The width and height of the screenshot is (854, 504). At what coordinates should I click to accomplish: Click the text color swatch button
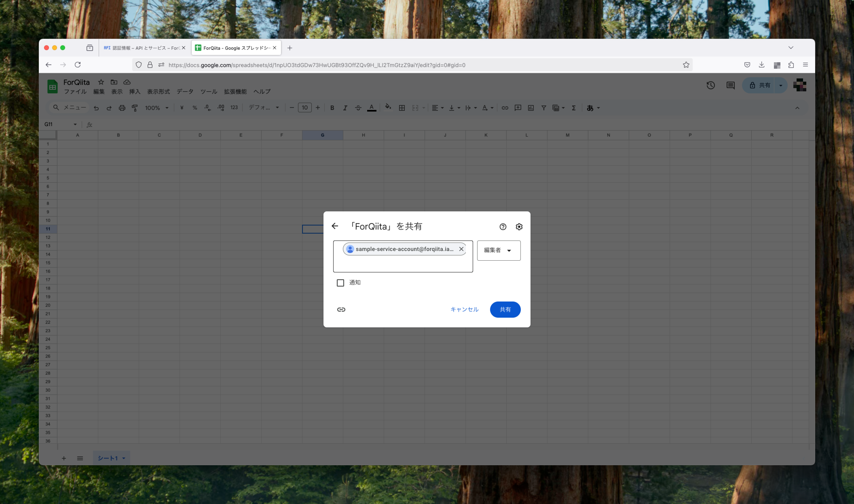[371, 108]
